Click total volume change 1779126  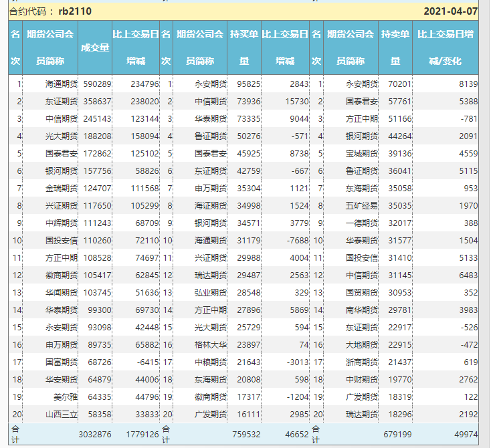pos(142,435)
